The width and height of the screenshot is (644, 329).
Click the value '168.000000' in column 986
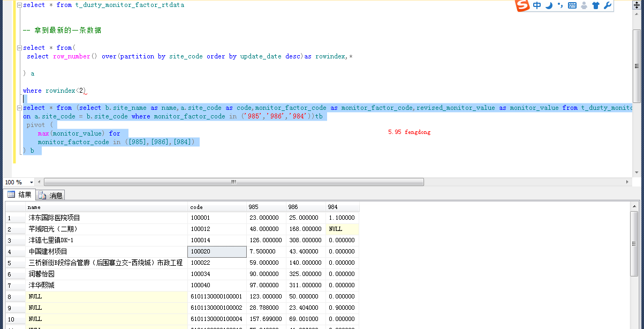(x=306, y=229)
